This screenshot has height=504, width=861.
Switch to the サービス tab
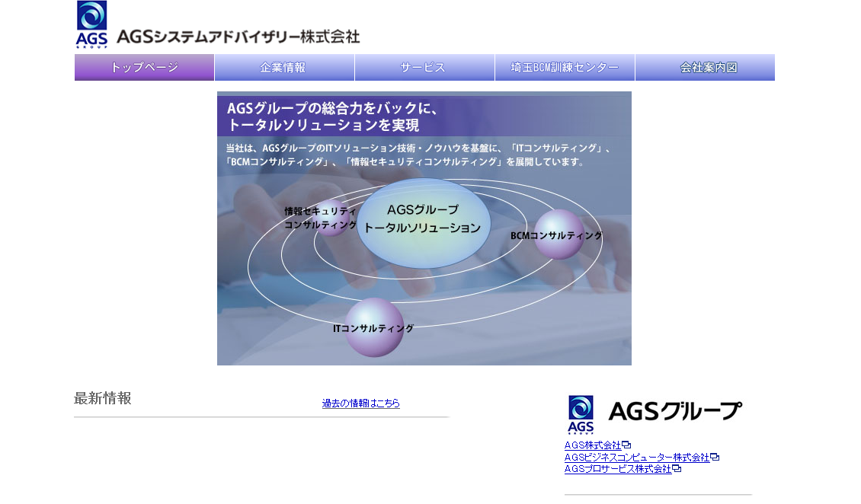(x=424, y=67)
